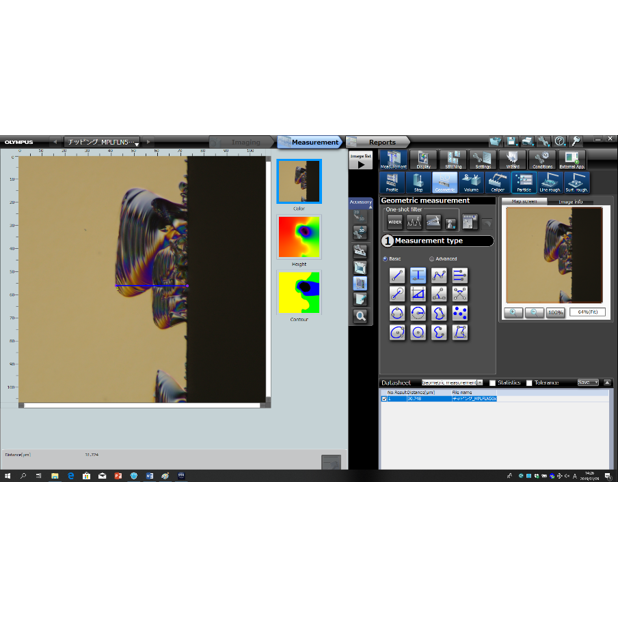Select the Basic measurement type option

pyautogui.click(x=386, y=259)
